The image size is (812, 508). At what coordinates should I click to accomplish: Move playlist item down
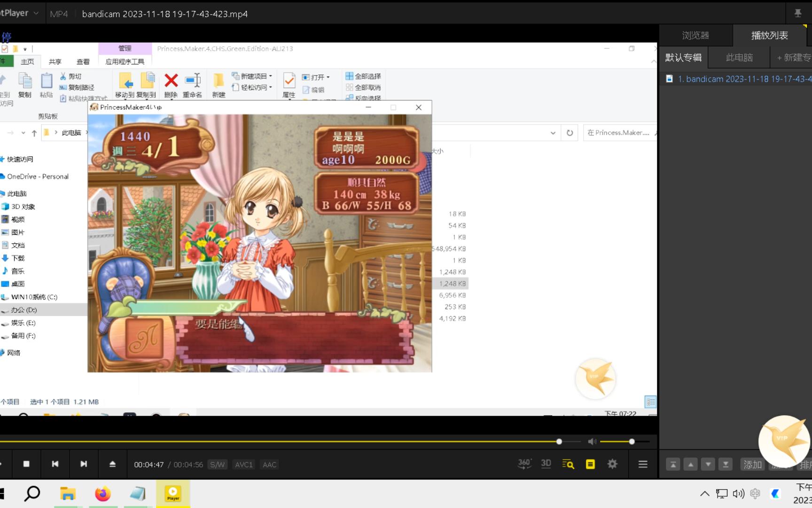(x=708, y=465)
